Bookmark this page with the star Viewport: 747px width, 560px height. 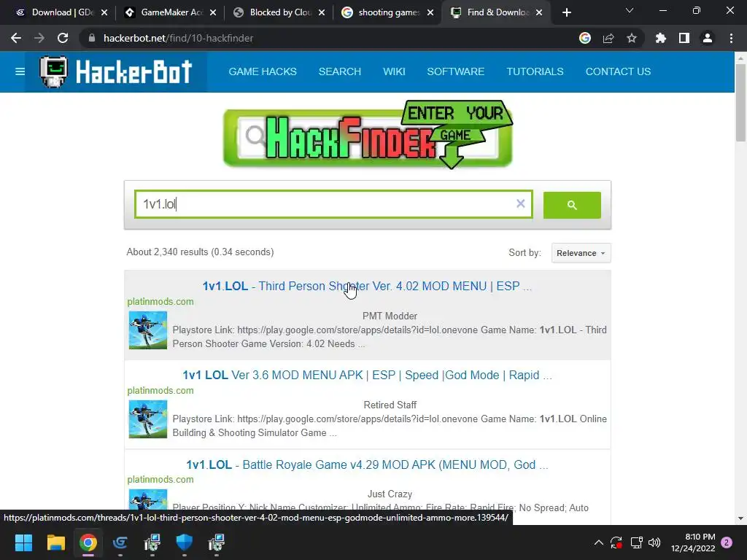pos(632,38)
